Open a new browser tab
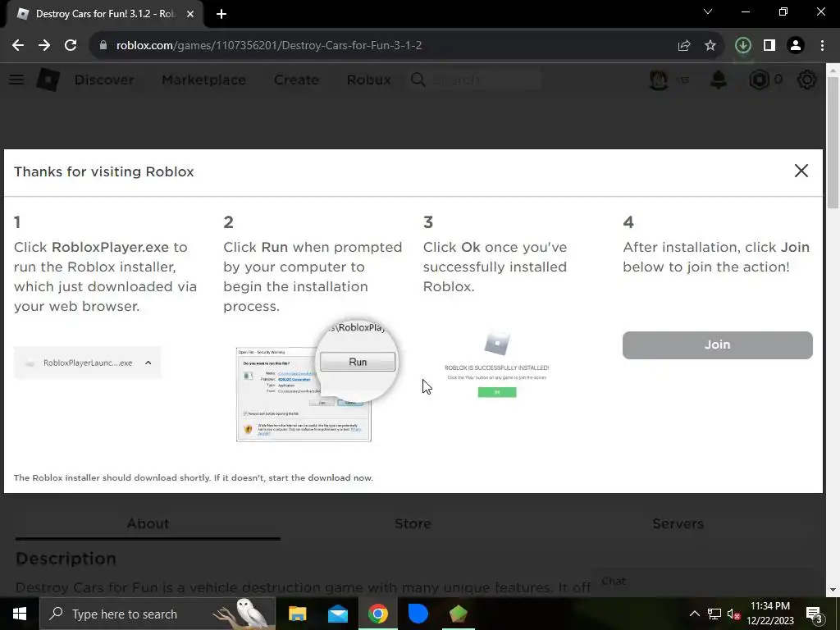 [x=221, y=14]
